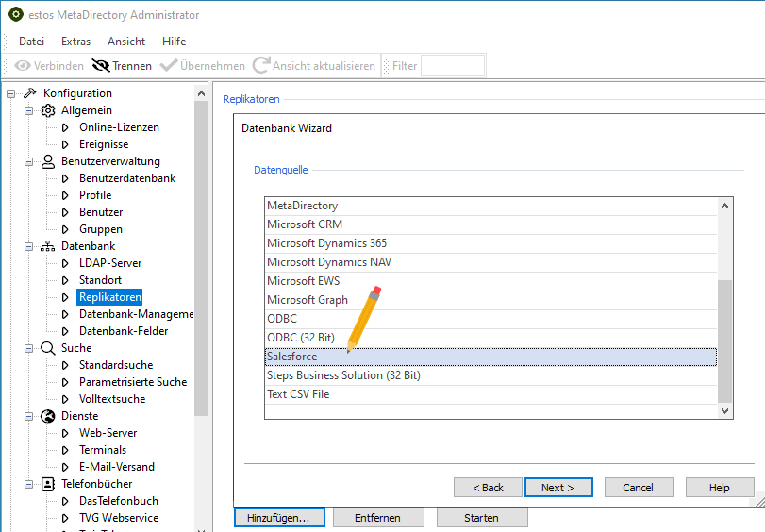Screen dimensions: 765x532
Task: Collapse the Benutzerverwaltung tree section
Action: 29,161
